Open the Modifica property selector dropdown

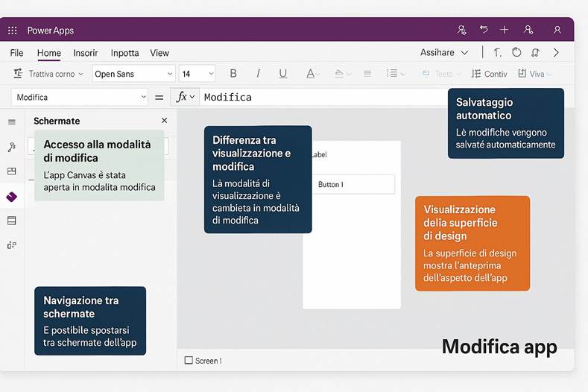click(80, 97)
